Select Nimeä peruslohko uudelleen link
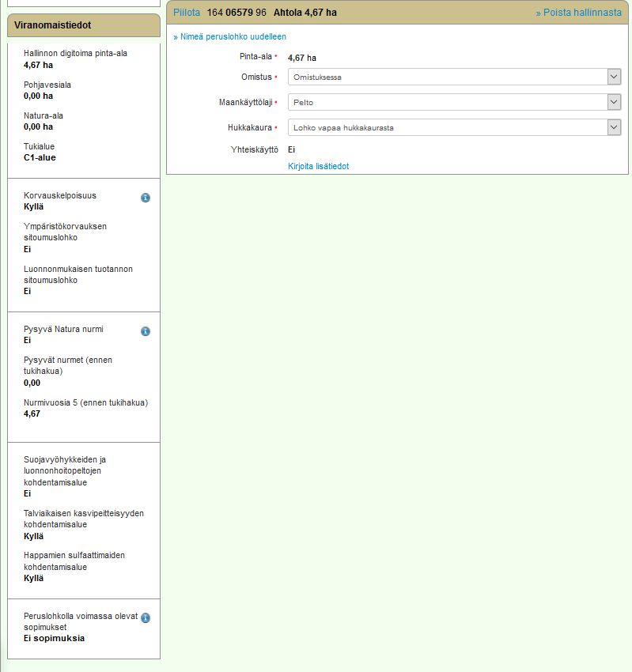This screenshot has width=632, height=672. [x=229, y=36]
